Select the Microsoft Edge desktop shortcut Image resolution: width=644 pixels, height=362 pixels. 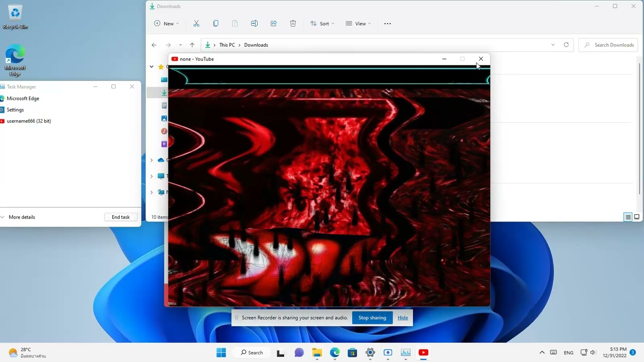coord(15,60)
